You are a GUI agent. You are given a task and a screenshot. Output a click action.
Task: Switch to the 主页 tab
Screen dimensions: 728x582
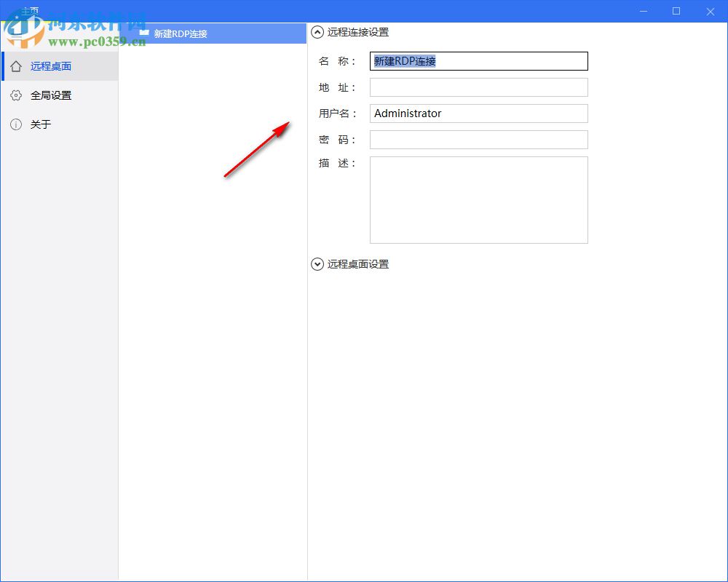pos(31,9)
